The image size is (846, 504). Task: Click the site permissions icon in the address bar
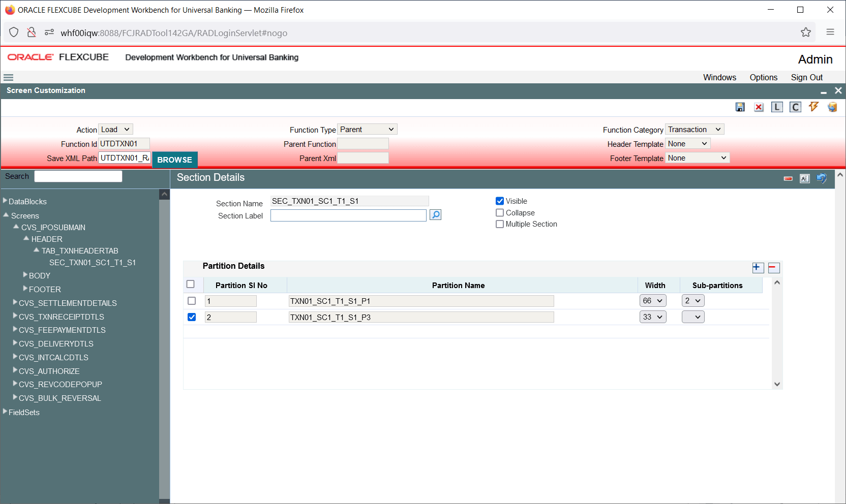(49, 33)
